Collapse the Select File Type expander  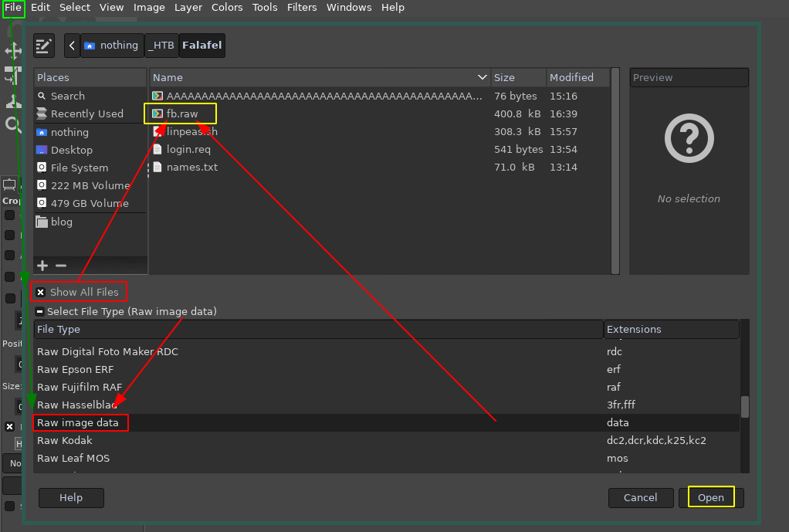(40, 312)
